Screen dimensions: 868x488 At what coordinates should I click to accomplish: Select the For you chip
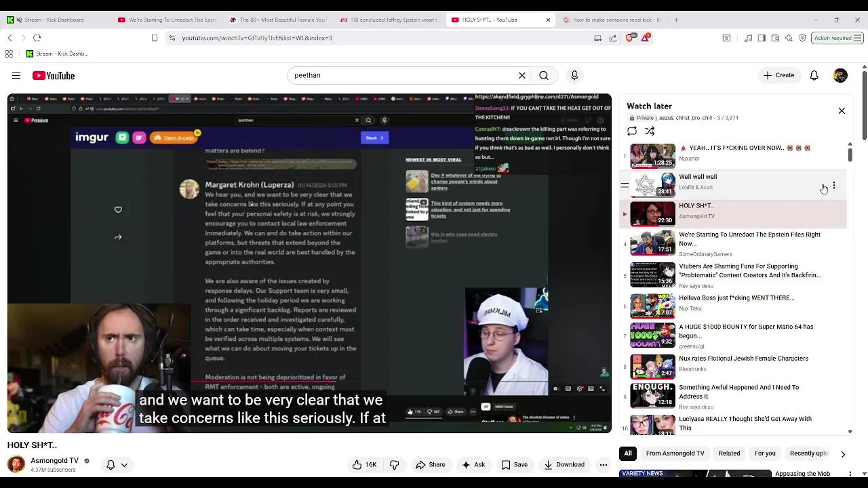point(765,453)
